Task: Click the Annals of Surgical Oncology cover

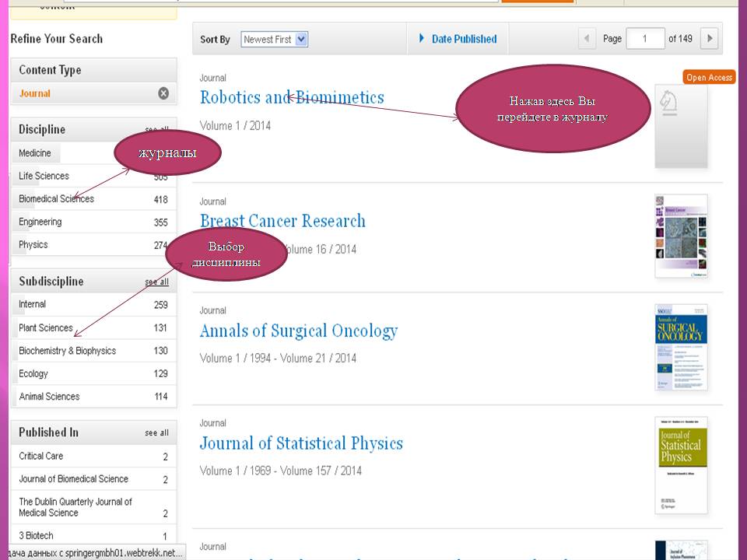Action: tap(681, 347)
